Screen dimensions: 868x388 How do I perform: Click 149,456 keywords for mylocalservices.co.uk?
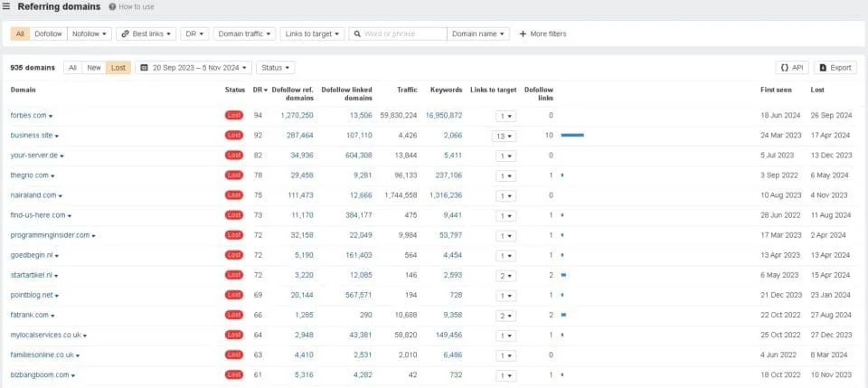coord(448,335)
